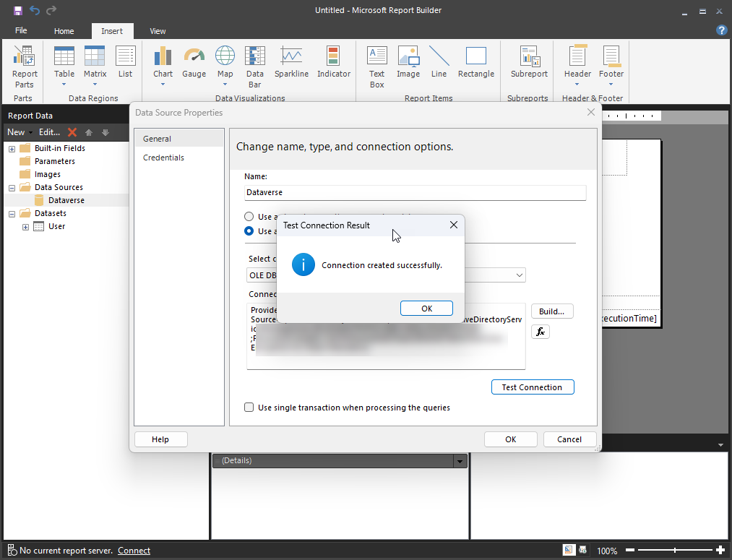Insert a Subreport
The image size is (732, 560).
click(529, 61)
